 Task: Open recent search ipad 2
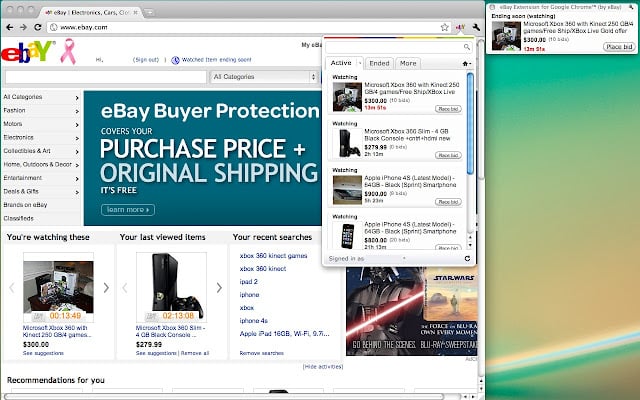[x=249, y=282]
